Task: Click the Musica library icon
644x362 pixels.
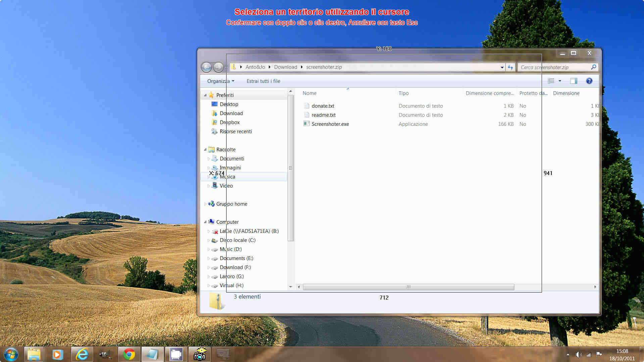Action: pyautogui.click(x=215, y=176)
